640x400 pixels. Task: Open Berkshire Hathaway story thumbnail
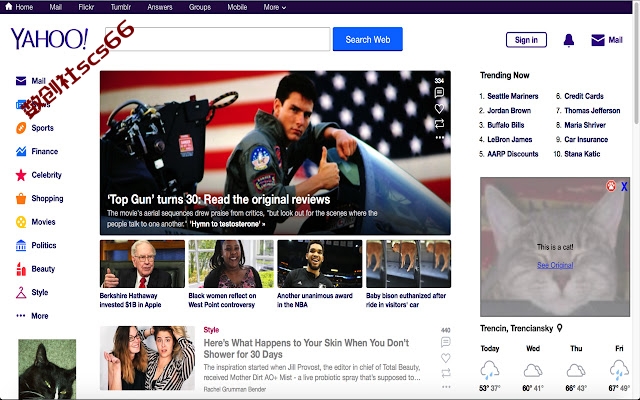(x=142, y=264)
